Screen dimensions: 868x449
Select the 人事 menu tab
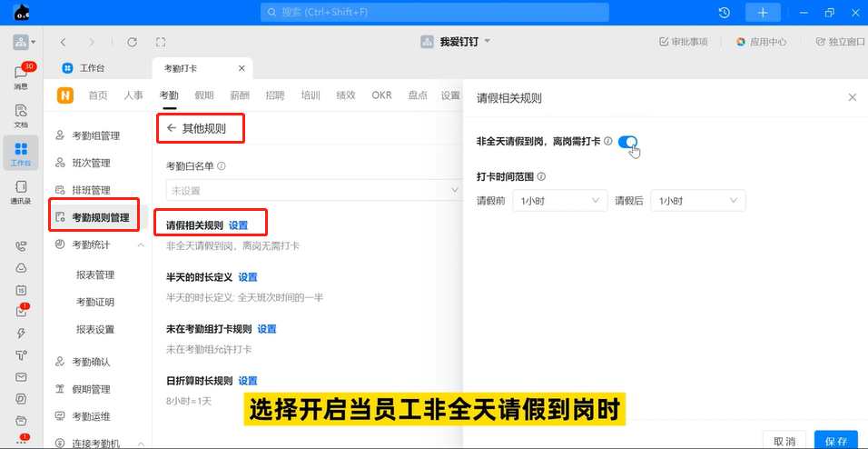[x=133, y=95]
